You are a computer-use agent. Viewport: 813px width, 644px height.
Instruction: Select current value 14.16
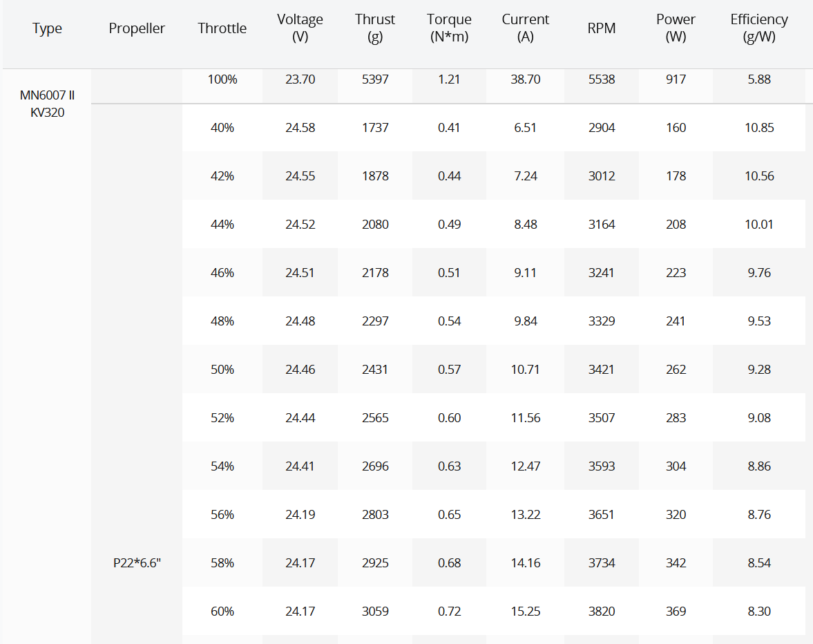pos(525,562)
